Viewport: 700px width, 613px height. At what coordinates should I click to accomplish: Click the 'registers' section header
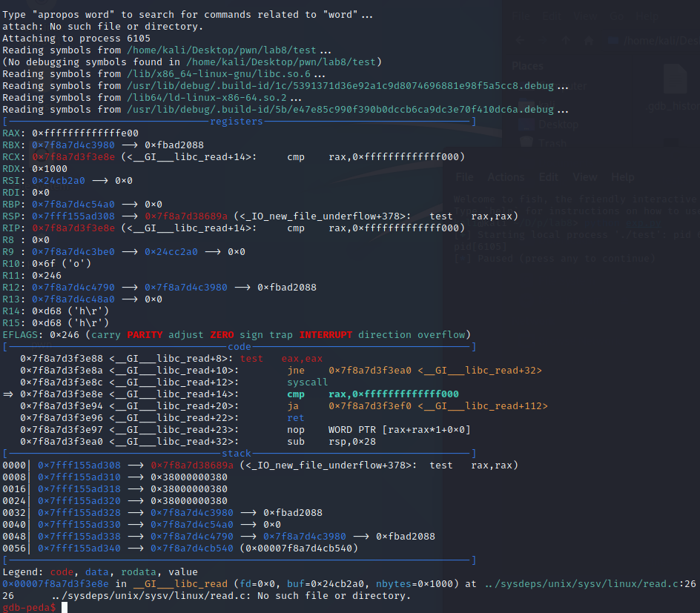(237, 122)
